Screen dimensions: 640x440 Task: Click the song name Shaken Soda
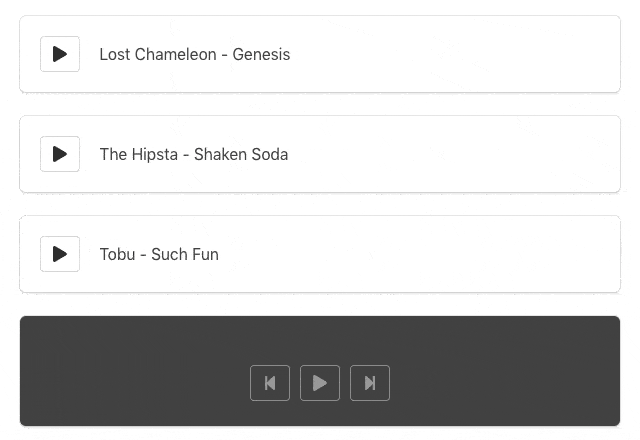pyautogui.click(x=241, y=154)
